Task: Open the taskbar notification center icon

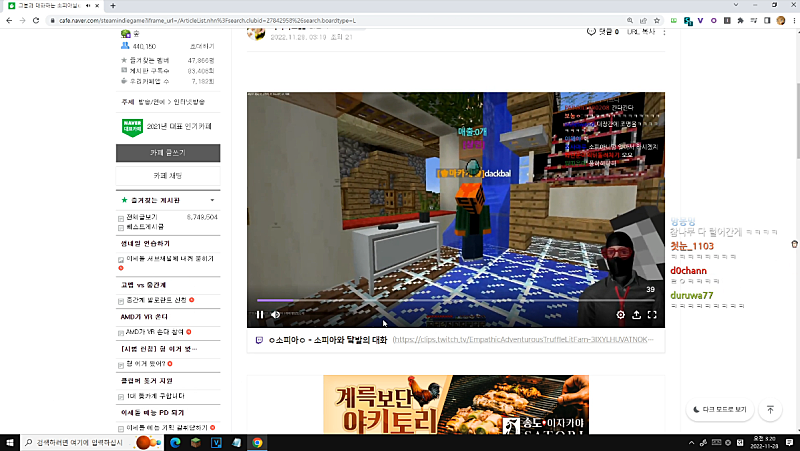Action: pyautogui.click(x=790, y=442)
